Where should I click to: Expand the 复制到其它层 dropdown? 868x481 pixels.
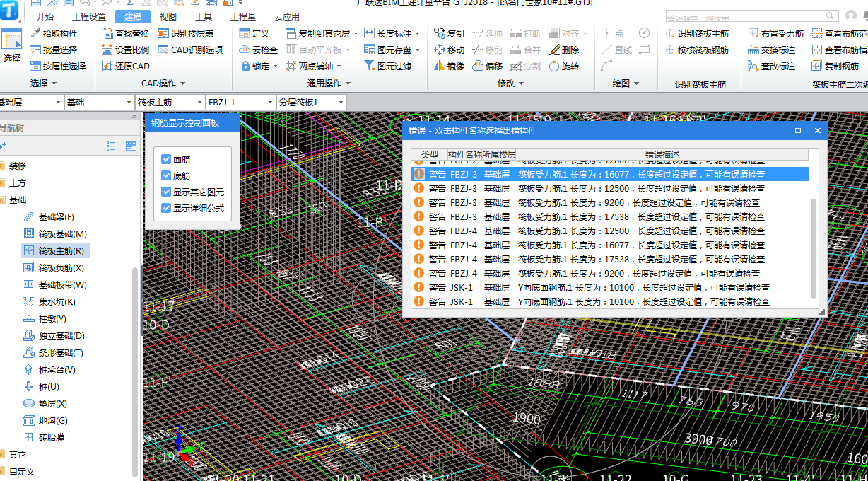tap(356, 33)
